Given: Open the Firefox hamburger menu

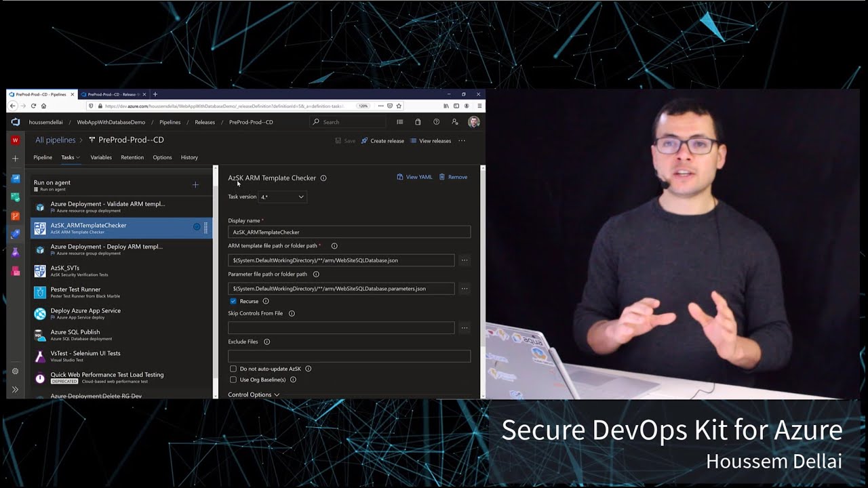Looking at the screenshot, I should (x=479, y=106).
